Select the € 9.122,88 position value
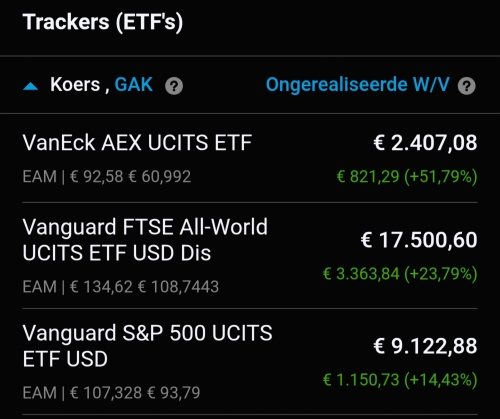The image size is (500, 419). [x=425, y=346]
